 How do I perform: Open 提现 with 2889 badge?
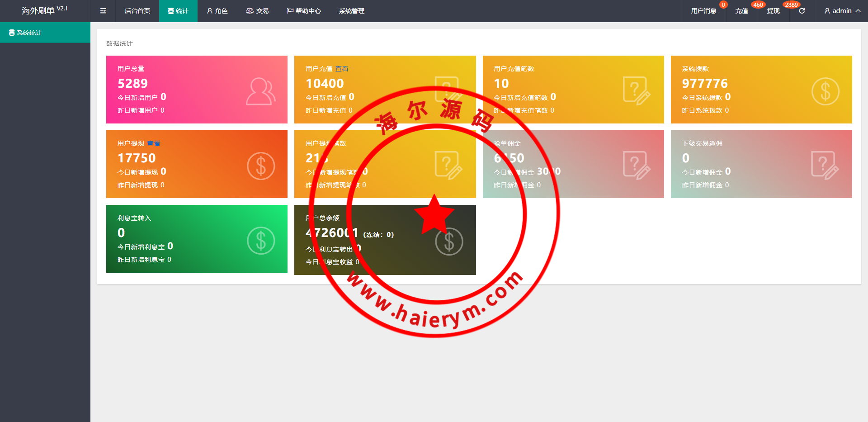pyautogui.click(x=773, y=11)
